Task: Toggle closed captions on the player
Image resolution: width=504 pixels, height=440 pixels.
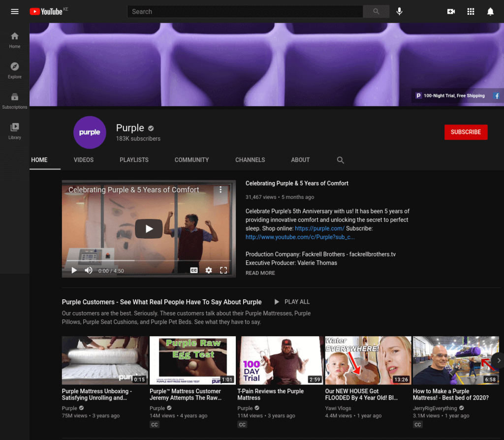Action: [x=194, y=271]
